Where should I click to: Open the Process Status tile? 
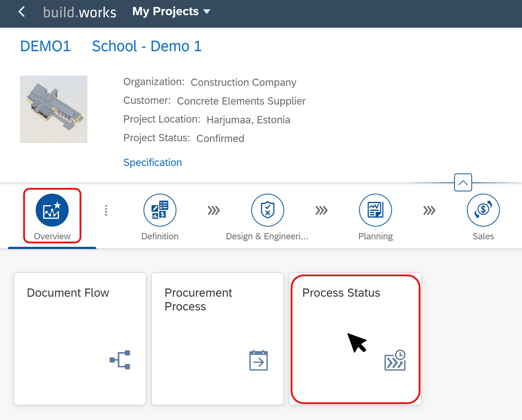coord(355,339)
